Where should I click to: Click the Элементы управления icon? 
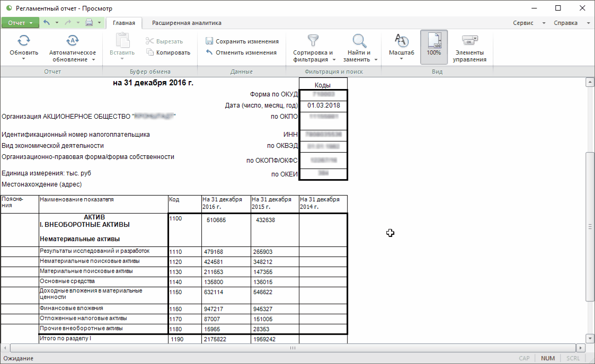(469, 40)
